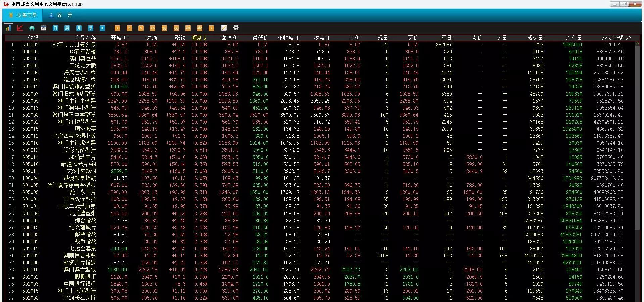
Task: Click the vertical scrollbar thumb
Action: (x=638, y=138)
